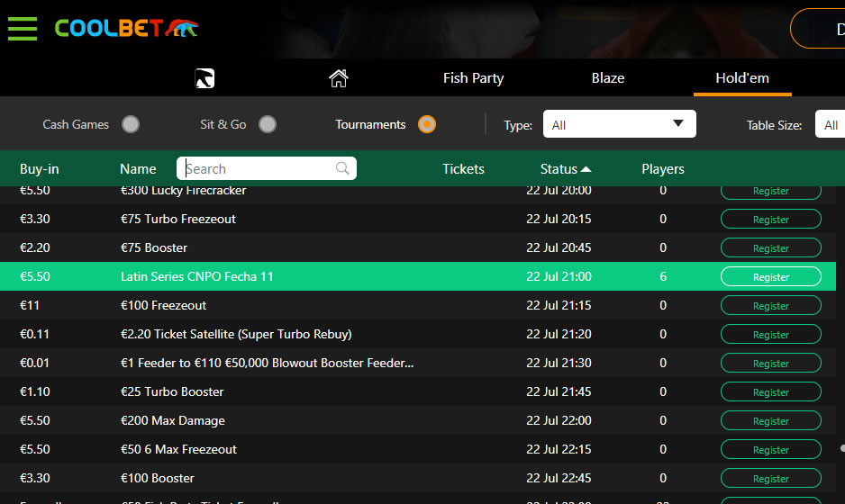Viewport: 845px width, 504px height.
Task: Go to the home icon tab
Action: tap(338, 78)
